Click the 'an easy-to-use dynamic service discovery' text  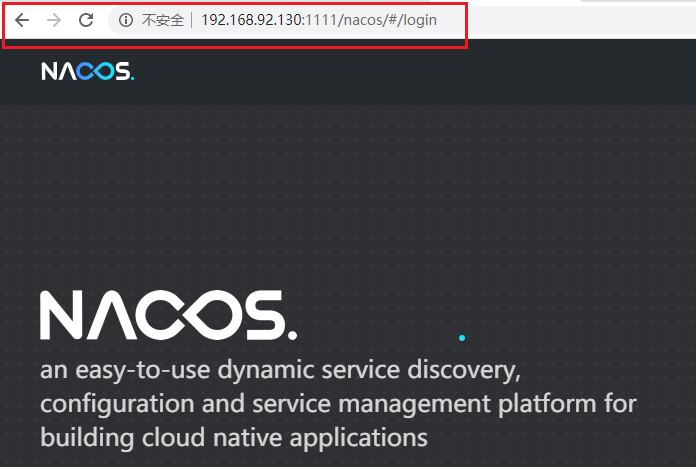280,370
